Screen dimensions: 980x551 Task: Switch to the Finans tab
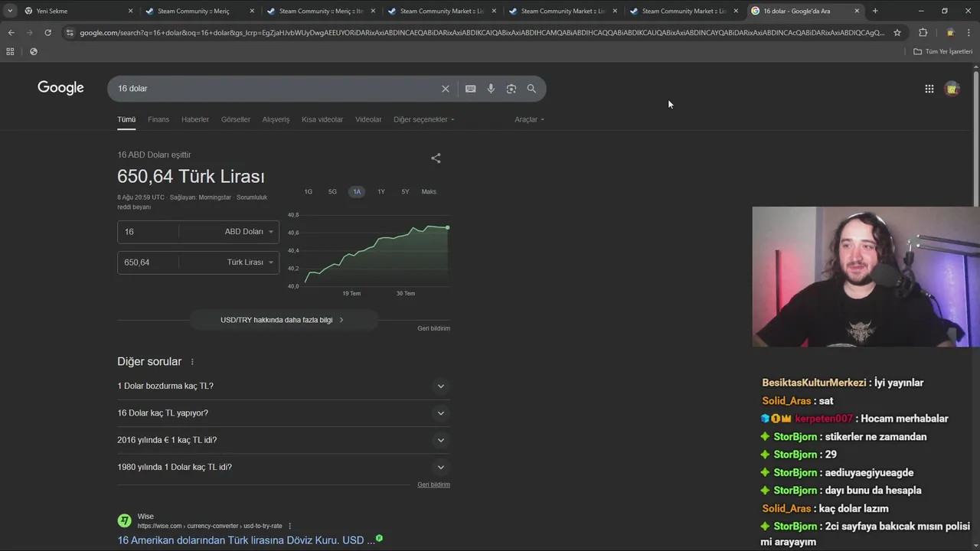[158, 119]
